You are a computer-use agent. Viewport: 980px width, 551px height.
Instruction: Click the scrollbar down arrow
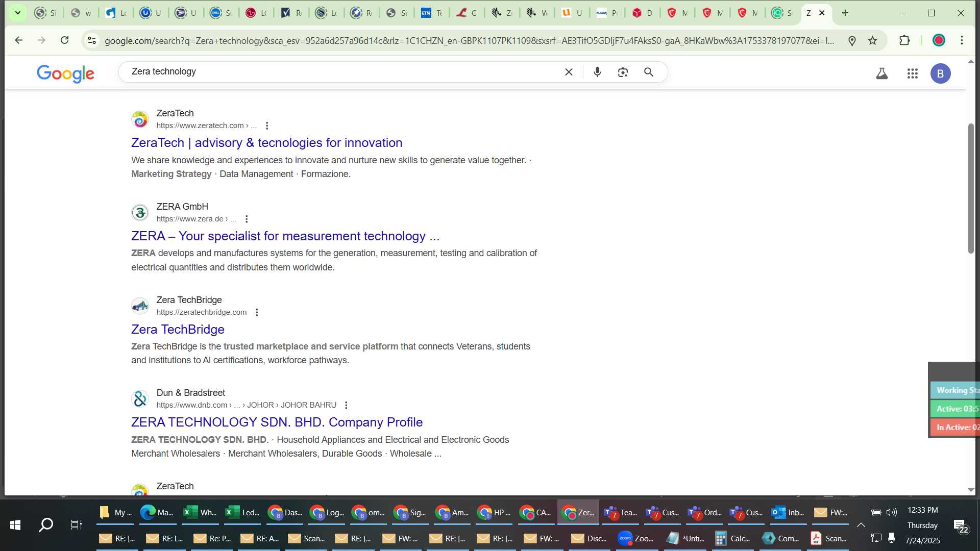[971, 490]
